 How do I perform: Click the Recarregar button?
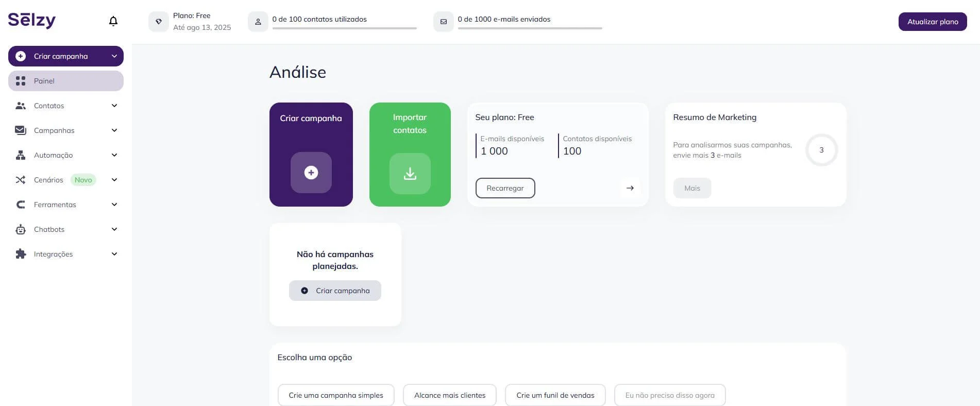pyautogui.click(x=505, y=188)
